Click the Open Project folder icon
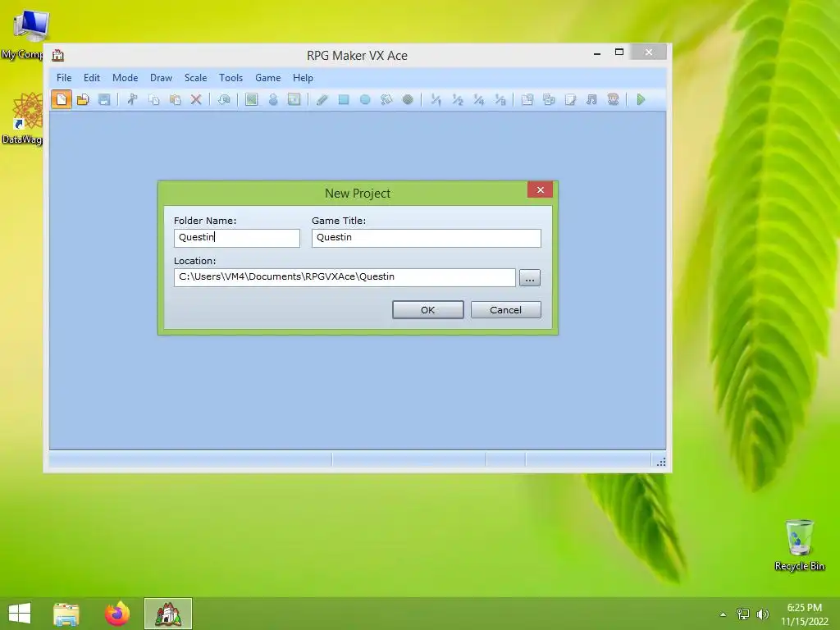This screenshot has height=630, width=840. [83, 99]
